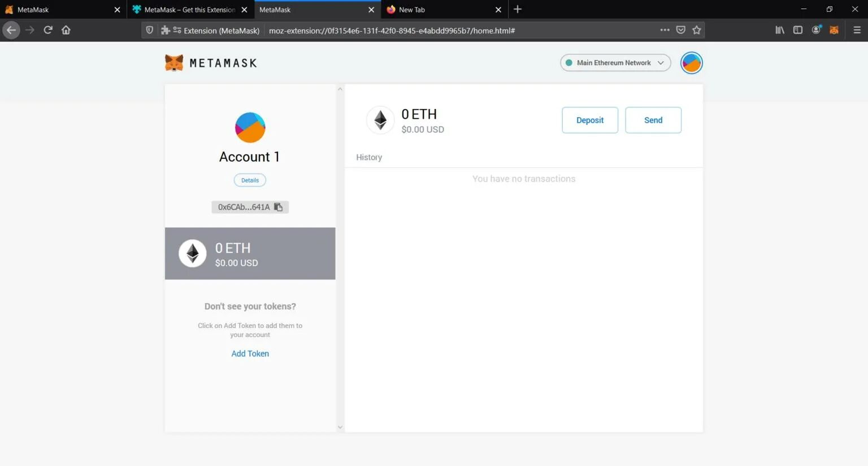Open MetaMask extension fox toolbar icon
This screenshot has height=466, width=868.
[x=834, y=30]
